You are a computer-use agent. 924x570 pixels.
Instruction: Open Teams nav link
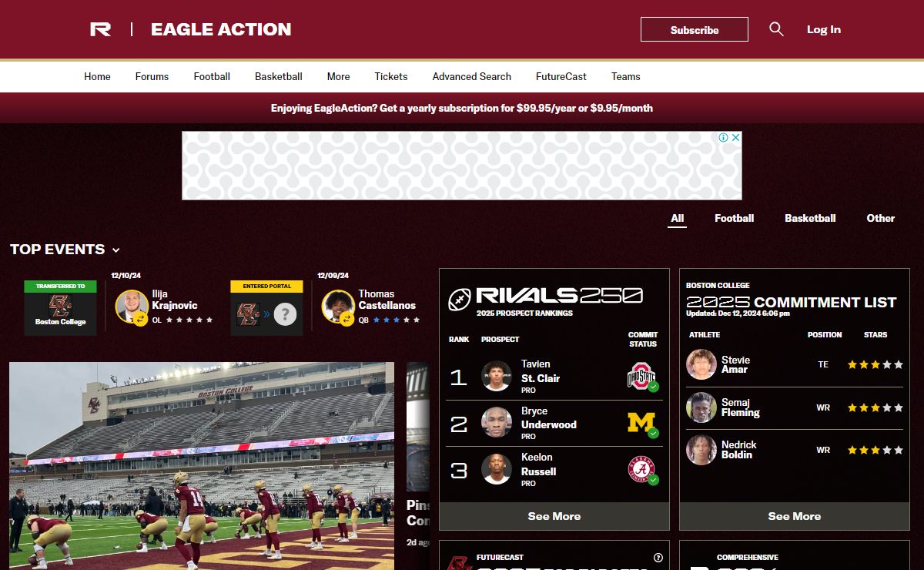[626, 76]
